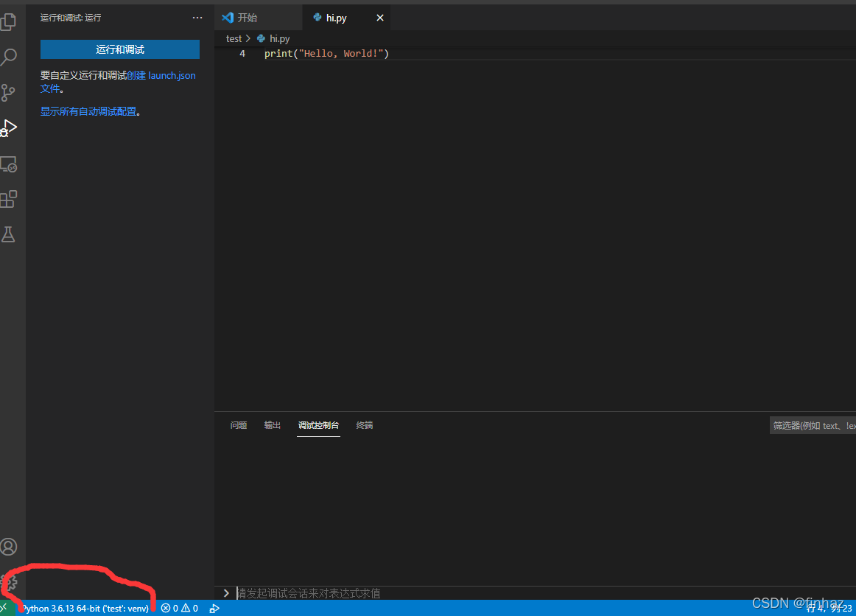Switch to the 终端 panel tab
The height and width of the screenshot is (616, 856).
[365, 425]
